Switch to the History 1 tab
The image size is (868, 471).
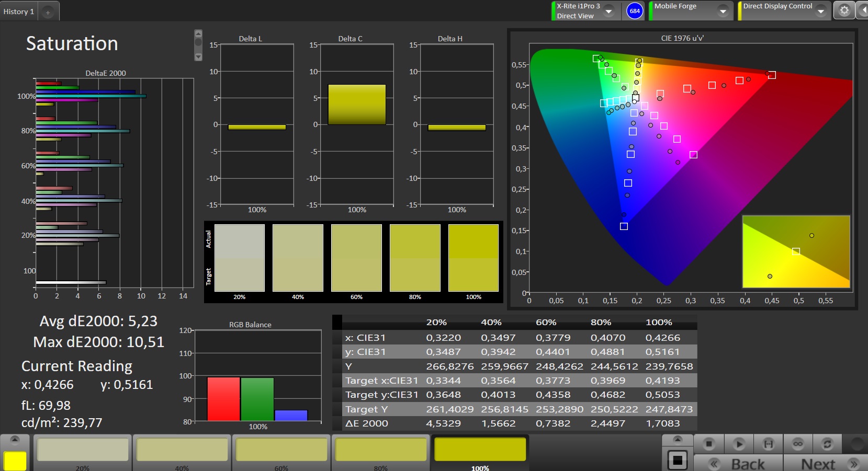(x=19, y=12)
